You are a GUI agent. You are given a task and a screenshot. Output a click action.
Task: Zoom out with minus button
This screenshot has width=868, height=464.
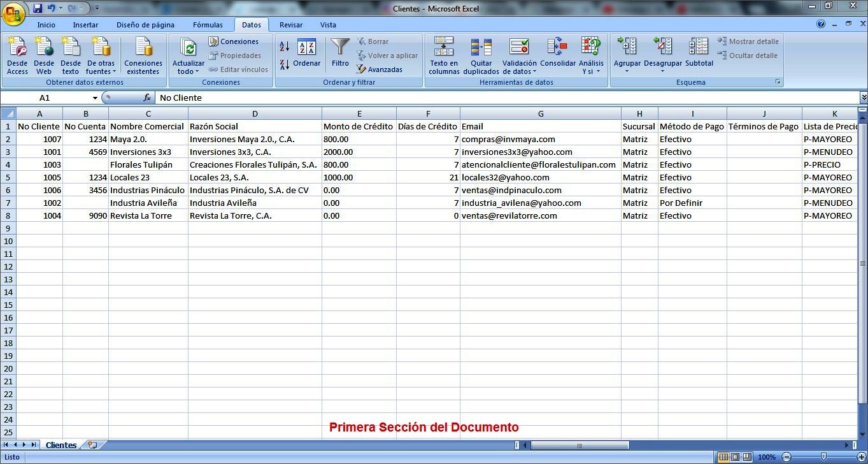point(786,457)
